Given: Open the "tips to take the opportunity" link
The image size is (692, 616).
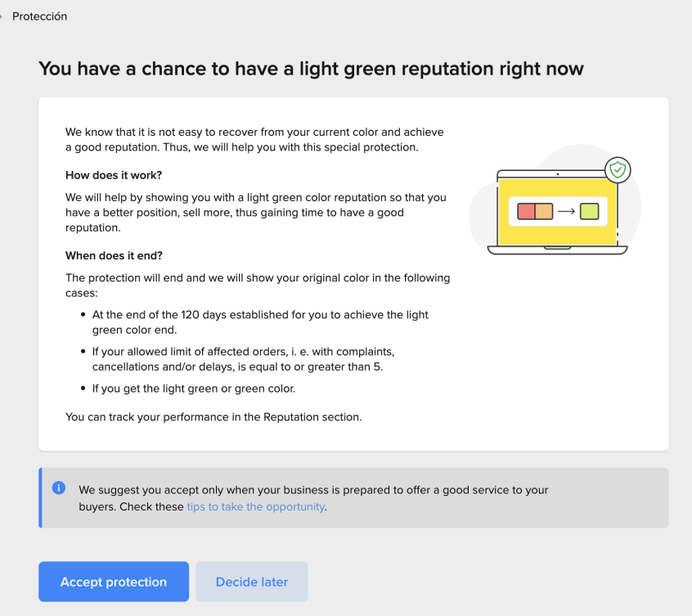Looking at the screenshot, I should pyautogui.click(x=256, y=506).
